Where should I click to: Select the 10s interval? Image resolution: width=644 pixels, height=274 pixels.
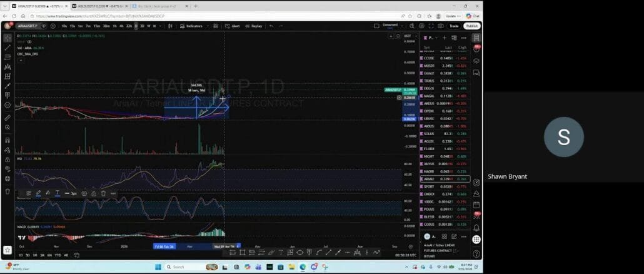(64, 26)
